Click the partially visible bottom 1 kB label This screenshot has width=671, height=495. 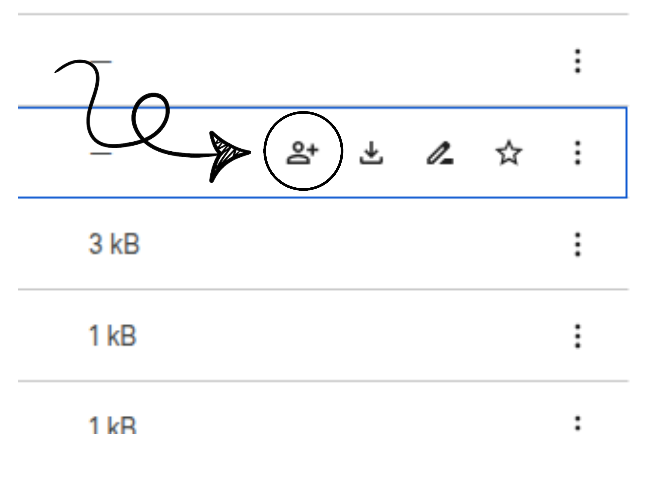(x=112, y=426)
